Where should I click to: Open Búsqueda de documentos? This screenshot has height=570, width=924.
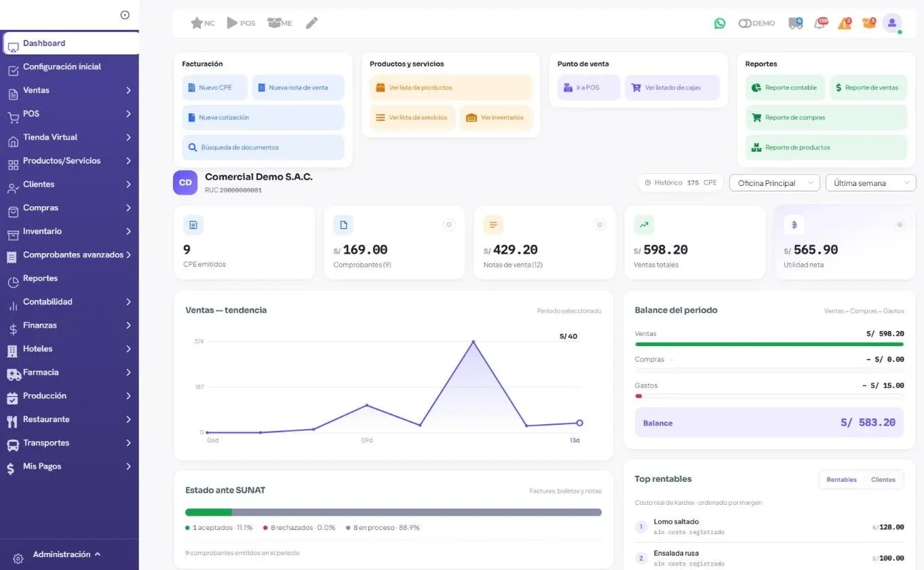coord(263,147)
